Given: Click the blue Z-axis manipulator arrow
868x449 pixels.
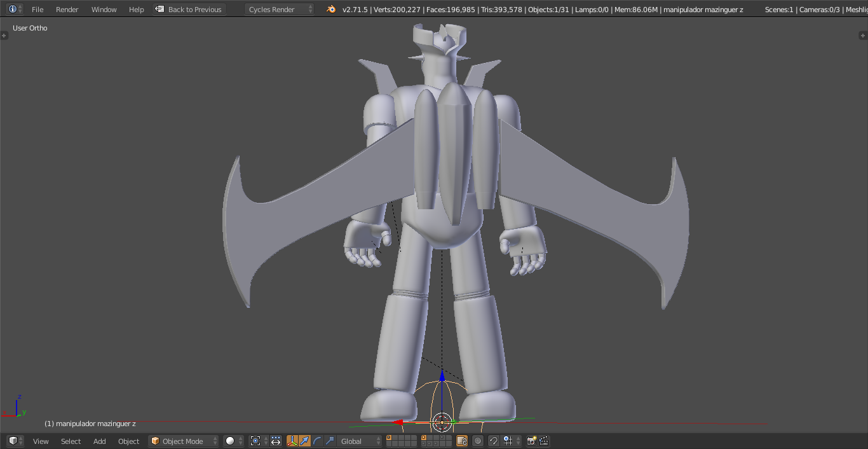Looking at the screenshot, I should (x=442, y=376).
